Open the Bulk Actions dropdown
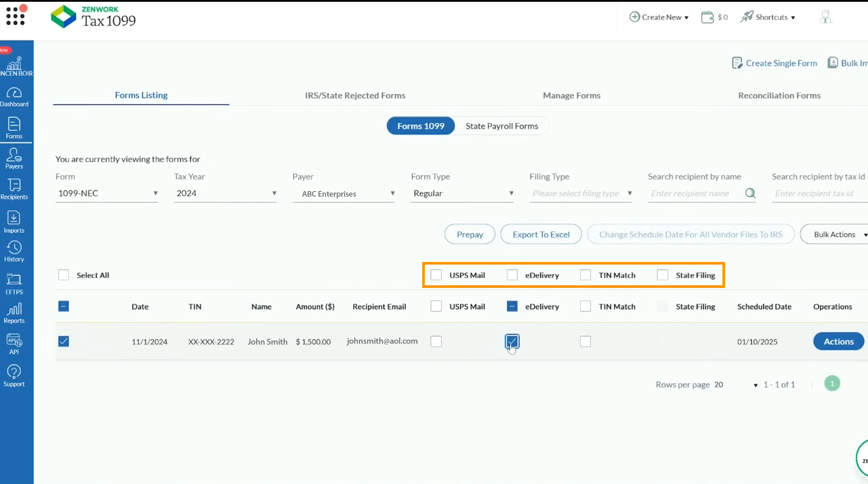 click(x=835, y=234)
